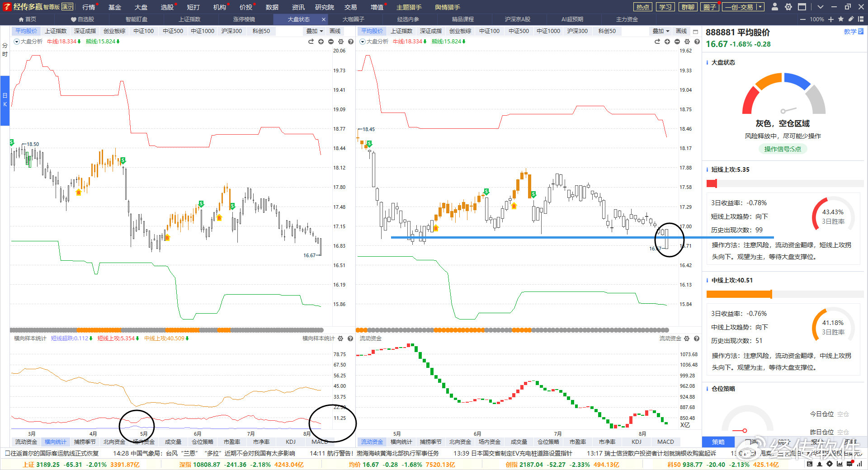Image resolution: width=868 pixels, height=470 pixels.
Task: Click zoom-out minus icon on right chart
Action: pyautogui.click(x=677, y=42)
